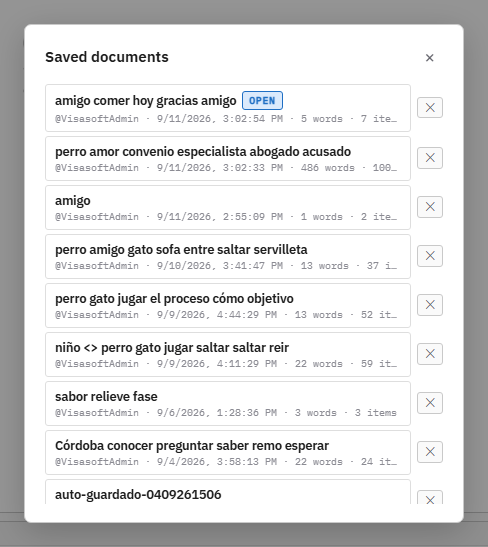Click the 'Saved documents' dialog heading
This screenshot has width=488, height=547.
pos(107,57)
